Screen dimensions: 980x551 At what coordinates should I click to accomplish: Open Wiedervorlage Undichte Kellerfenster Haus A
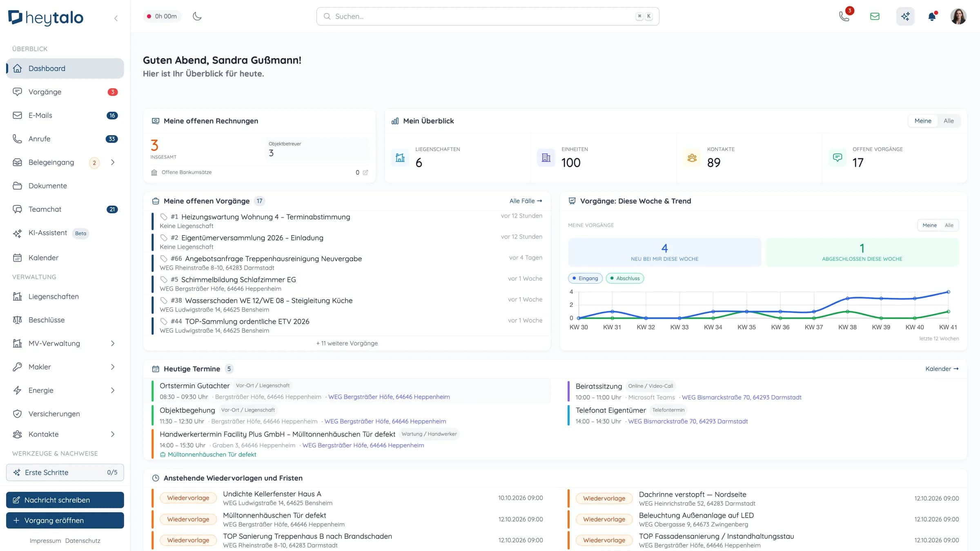[x=347, y=498]
